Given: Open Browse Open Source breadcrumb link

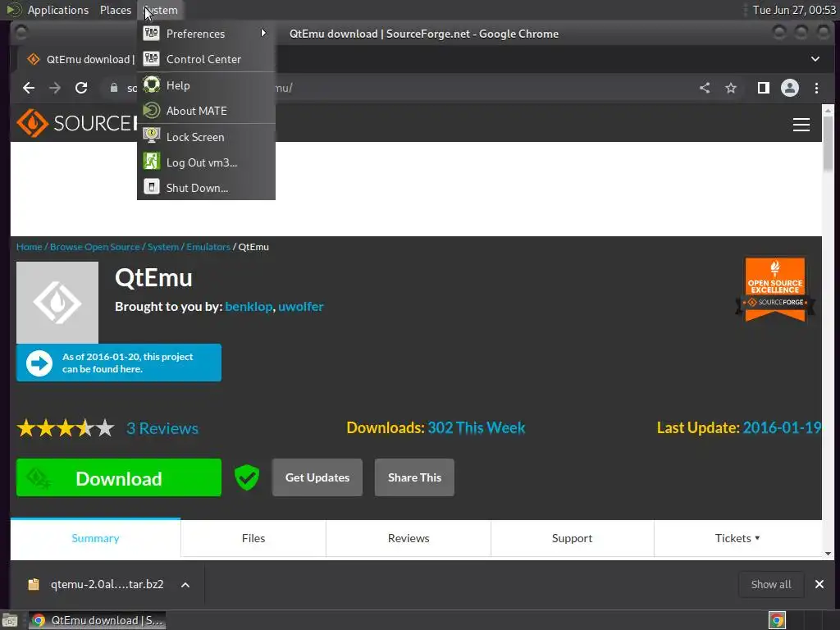Looking at the screenshot, I should tap(95, 247).
